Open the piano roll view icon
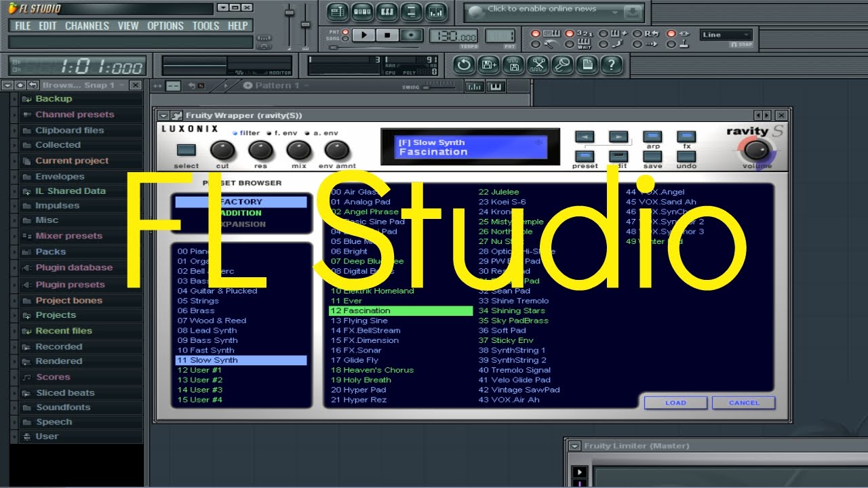This screenshot has height=488, width=868. click(387, 12)
